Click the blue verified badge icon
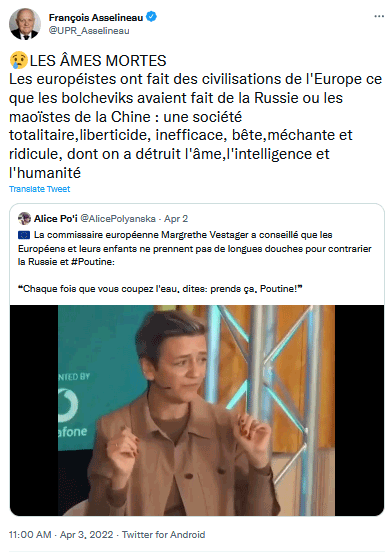Viewport: 389px width, 552px height. point(151,17)
